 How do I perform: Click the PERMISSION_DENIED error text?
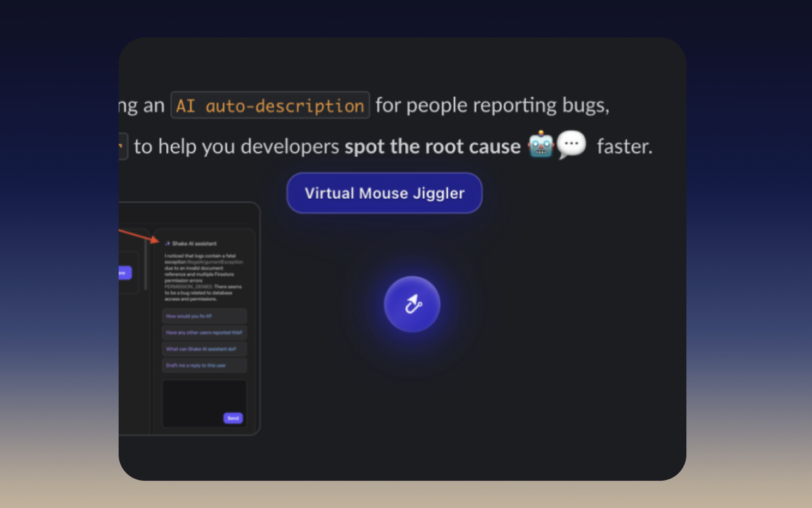[x=188, y=286]
